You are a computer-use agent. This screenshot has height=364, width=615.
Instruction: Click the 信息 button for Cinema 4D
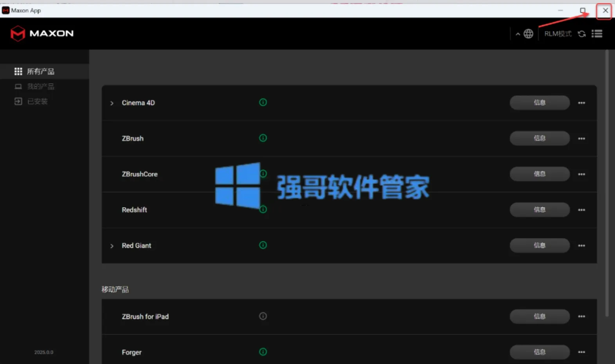coord(539,102)
